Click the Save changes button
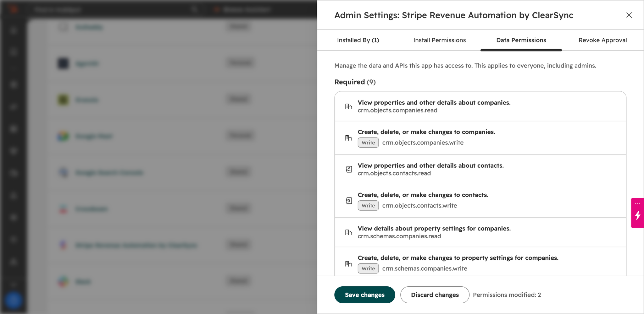Screen dimensions: 644x314 pyautogui.click(x=364, y=295)
